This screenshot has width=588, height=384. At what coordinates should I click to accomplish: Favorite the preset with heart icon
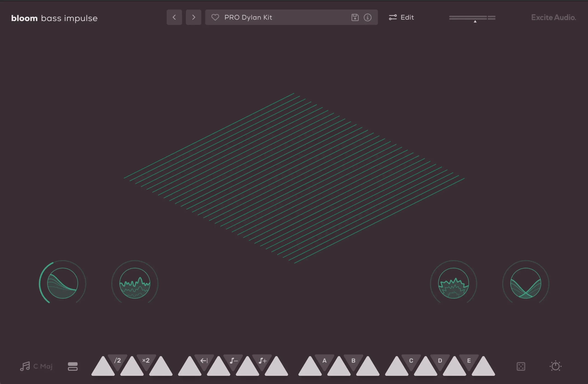(215, 17)
